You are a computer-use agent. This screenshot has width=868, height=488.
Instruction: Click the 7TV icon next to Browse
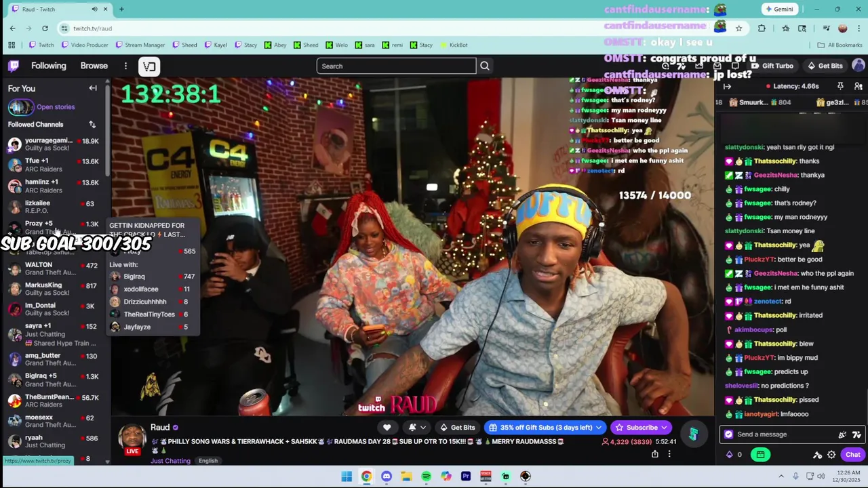(149, 66)
